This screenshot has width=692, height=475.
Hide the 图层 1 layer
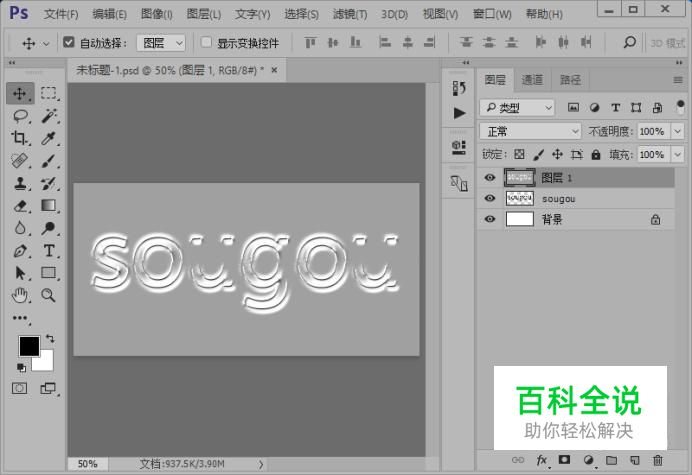489,177
